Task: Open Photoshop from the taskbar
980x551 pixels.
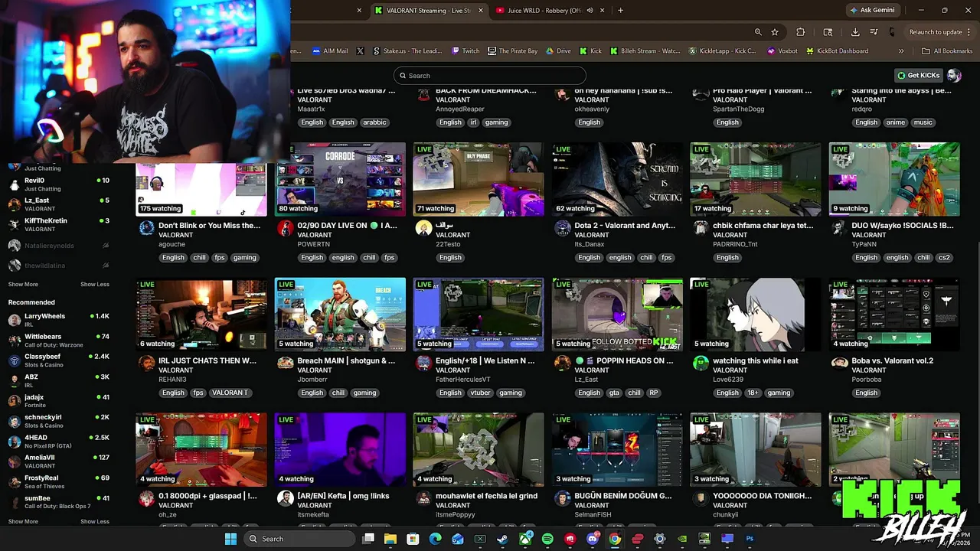Action: click(750, 539)
